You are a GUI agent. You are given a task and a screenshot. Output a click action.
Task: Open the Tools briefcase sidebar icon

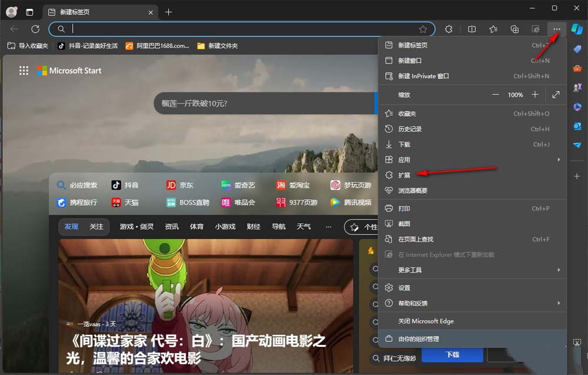point(577,68)
